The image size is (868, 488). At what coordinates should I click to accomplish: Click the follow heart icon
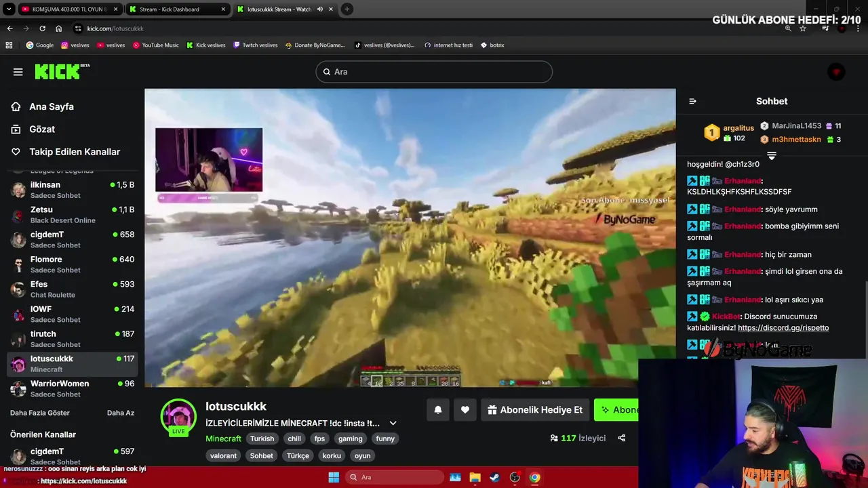point(465,410)
